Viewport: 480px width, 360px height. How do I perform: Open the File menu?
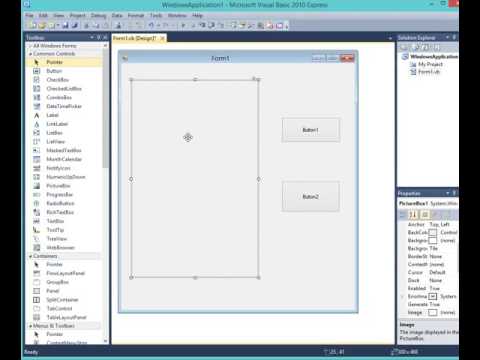[29, 15]
